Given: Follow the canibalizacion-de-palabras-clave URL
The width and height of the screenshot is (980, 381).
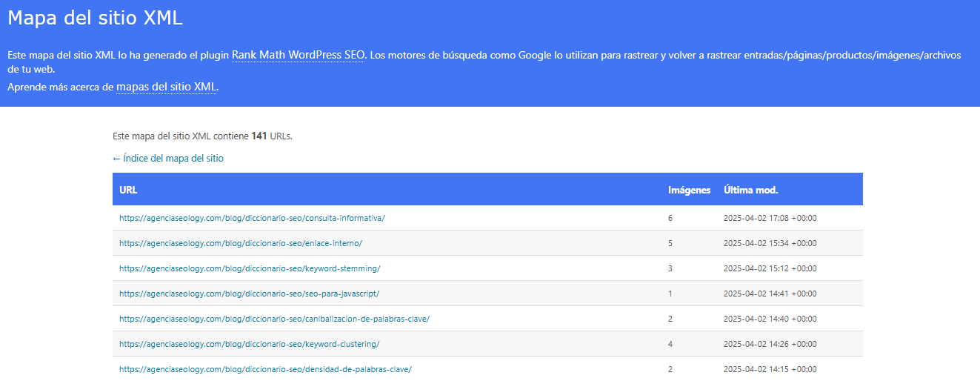Looking at the screenshot, I should (274, 319).
